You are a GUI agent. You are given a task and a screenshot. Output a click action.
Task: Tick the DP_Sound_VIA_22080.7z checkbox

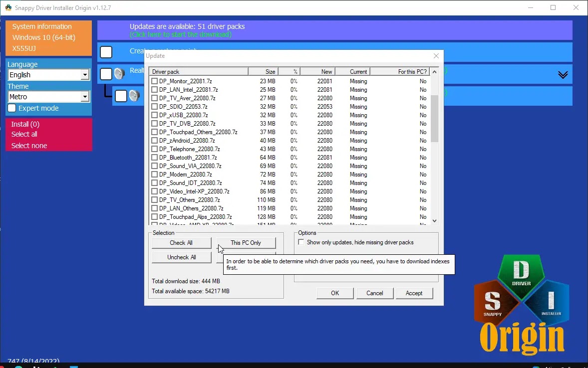[154, 166]
